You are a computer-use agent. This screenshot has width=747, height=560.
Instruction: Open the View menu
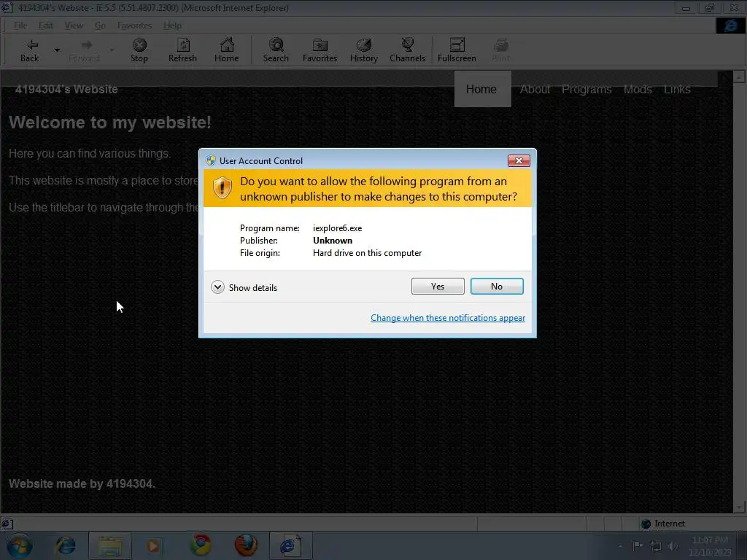coord(74,26)
